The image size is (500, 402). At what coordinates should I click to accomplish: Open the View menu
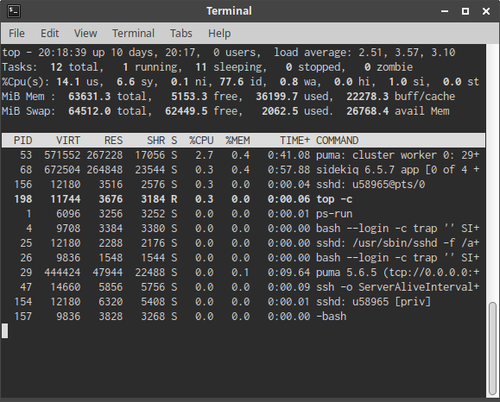[x=85, y=33]
